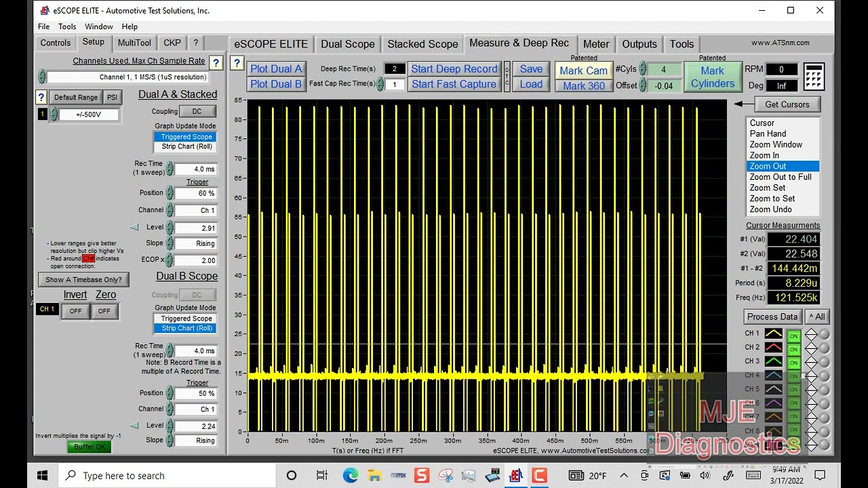Open notification center icon
This screenshot has height=488, width=868.
click(820, 476)
